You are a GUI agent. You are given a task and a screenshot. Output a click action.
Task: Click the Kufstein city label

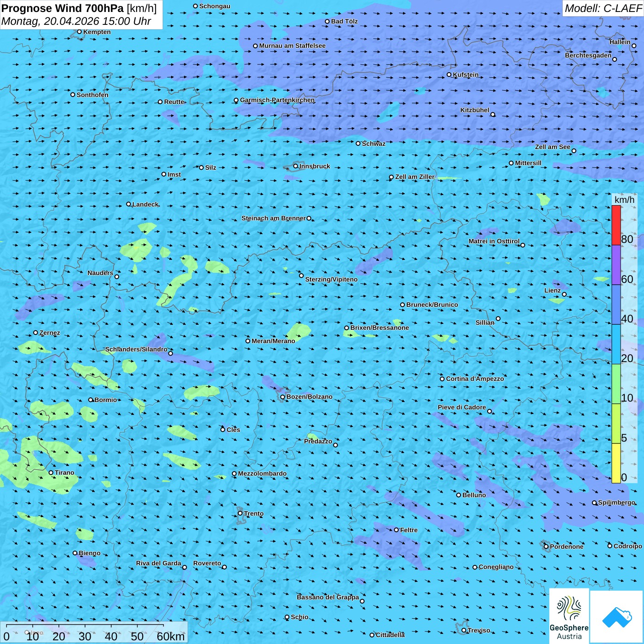pos(466,75)
